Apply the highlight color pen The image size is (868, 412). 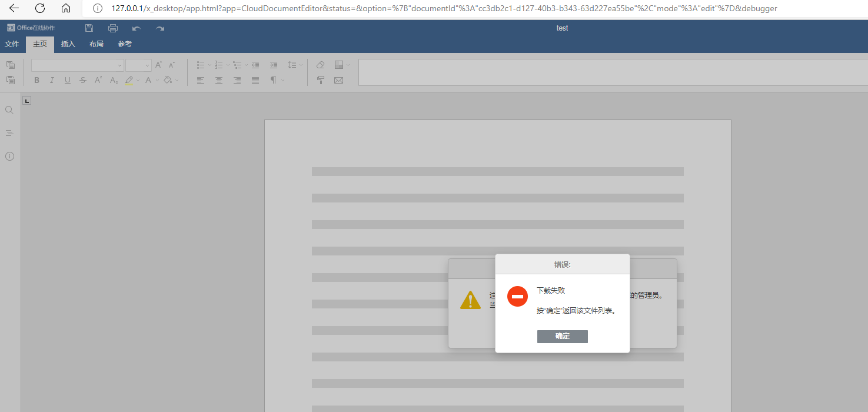coord(129,80)
